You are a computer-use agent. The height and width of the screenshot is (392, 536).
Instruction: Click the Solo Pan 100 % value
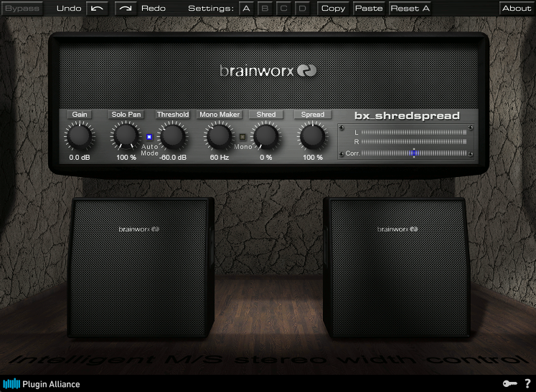[x=126, y=158]
